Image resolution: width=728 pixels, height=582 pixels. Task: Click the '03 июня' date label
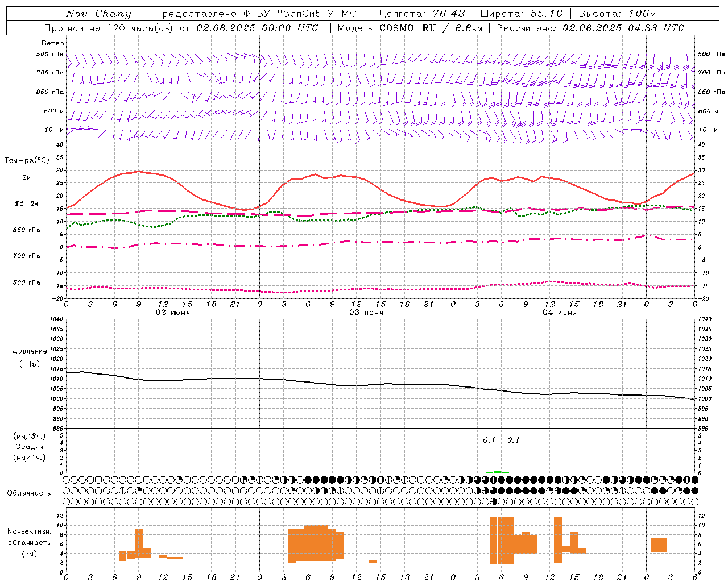click(x=366, y=312)
